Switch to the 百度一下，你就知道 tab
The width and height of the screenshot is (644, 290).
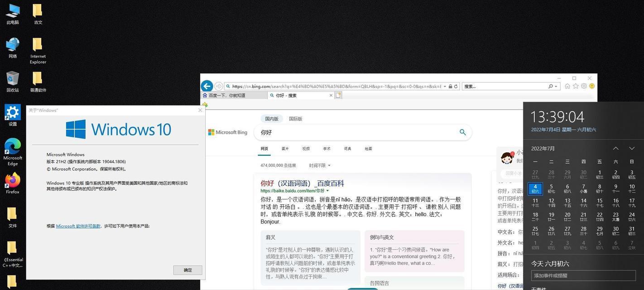tap(234, 95)
